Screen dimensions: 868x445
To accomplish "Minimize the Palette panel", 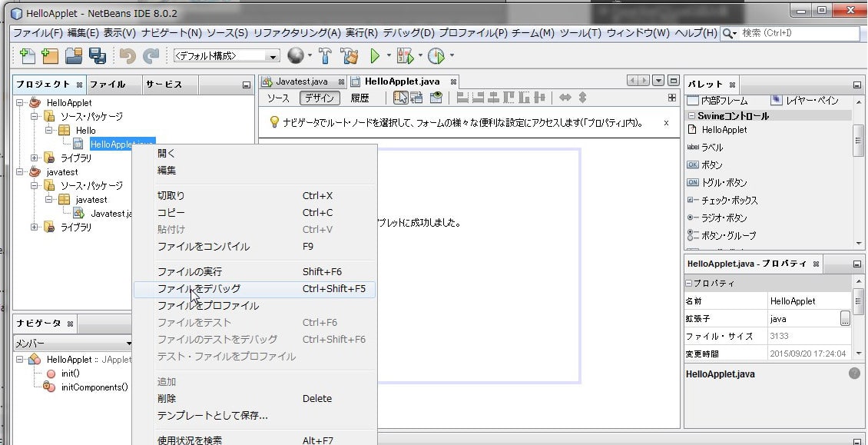I will pyautogui.click(x=857, y=85).
